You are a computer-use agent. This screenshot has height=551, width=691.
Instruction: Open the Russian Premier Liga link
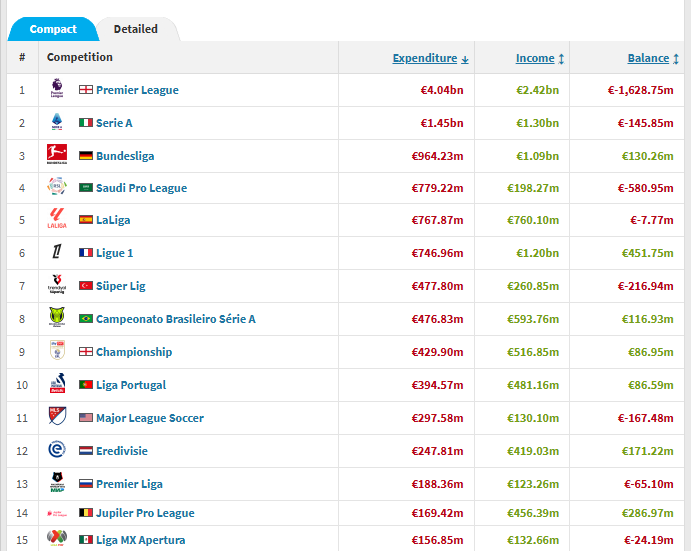129,484
